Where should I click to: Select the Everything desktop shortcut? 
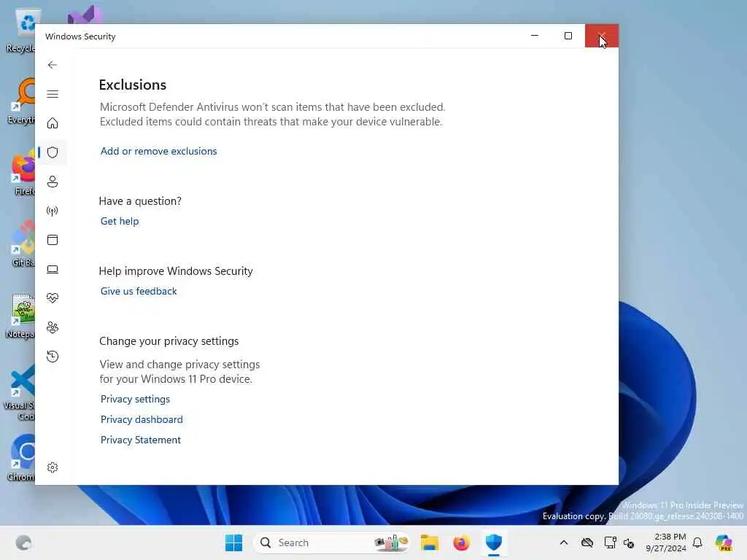21,101
